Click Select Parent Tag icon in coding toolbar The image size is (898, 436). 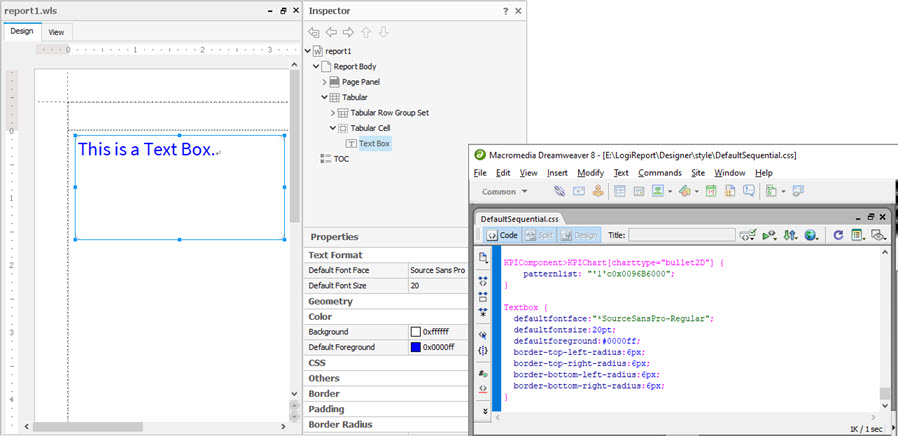coord(483,335)
